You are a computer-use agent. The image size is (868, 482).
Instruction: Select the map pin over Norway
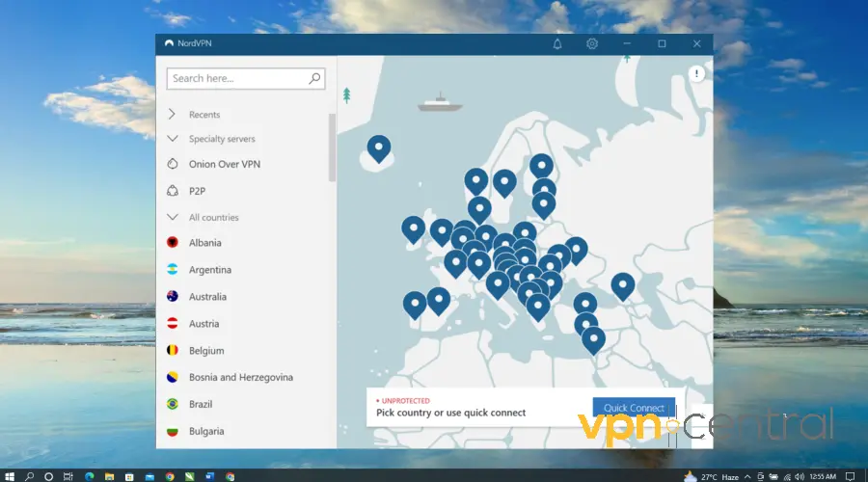[475, 181]
